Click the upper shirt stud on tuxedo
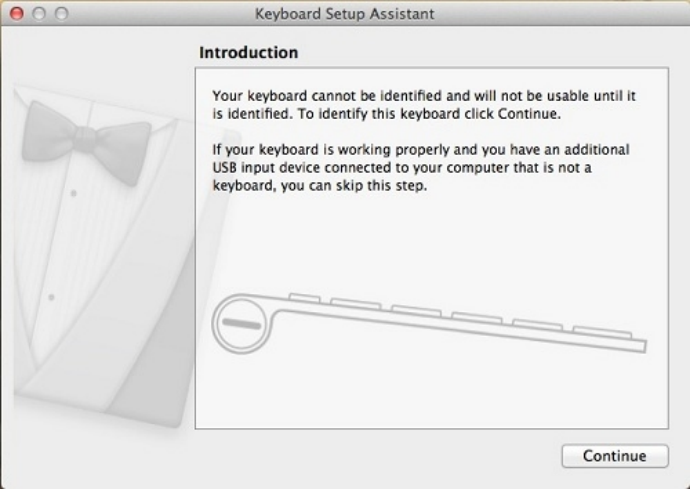The height and width of the screenshot is (489, 690). (73, 193)
